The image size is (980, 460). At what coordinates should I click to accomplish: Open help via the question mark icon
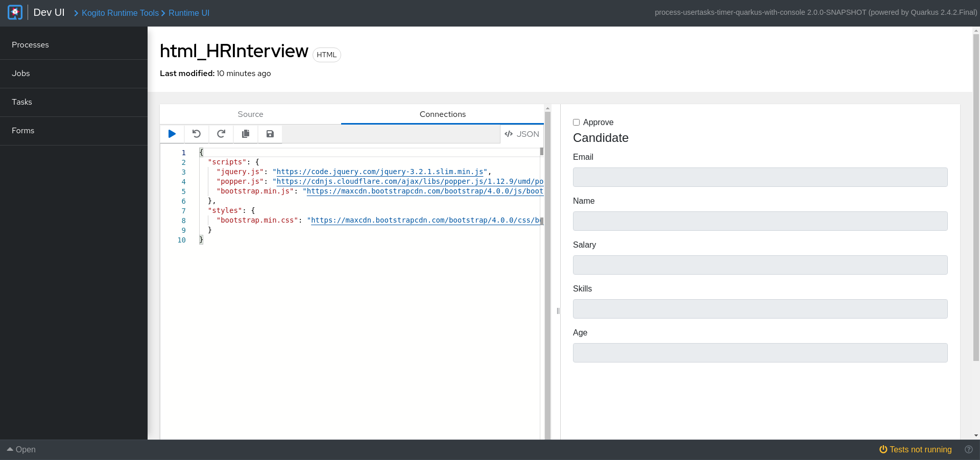tap(969, 449)
